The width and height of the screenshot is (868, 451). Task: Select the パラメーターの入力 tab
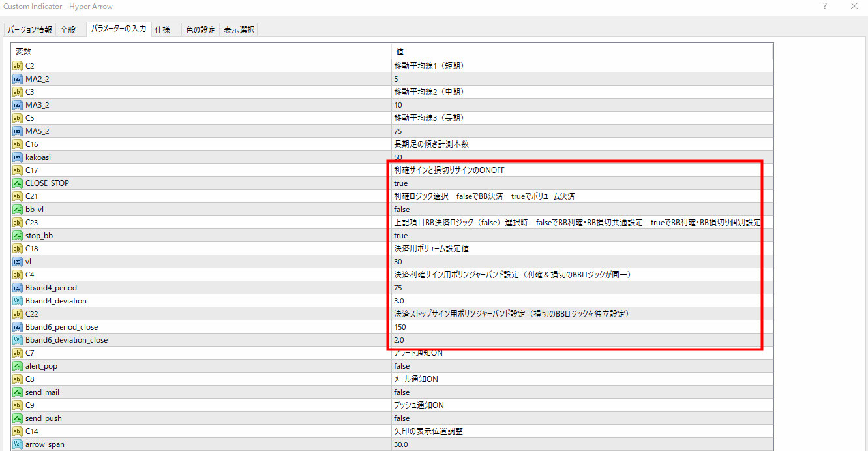point(119,29)
